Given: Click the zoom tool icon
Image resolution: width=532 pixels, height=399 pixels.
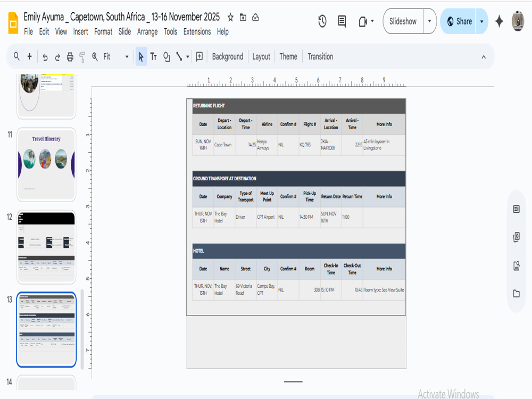Looking at the screenshot, I should click(x=95, y=57).
